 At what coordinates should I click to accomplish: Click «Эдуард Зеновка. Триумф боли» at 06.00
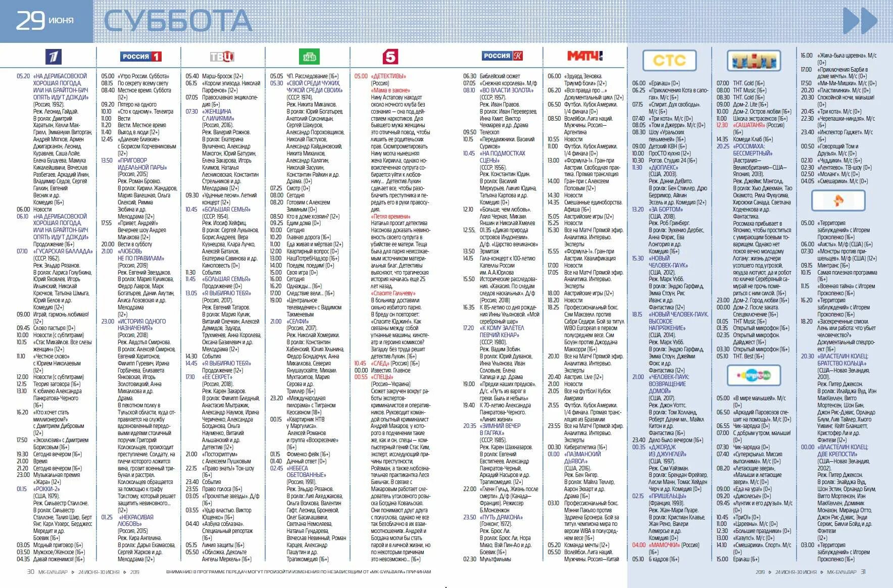585,80
